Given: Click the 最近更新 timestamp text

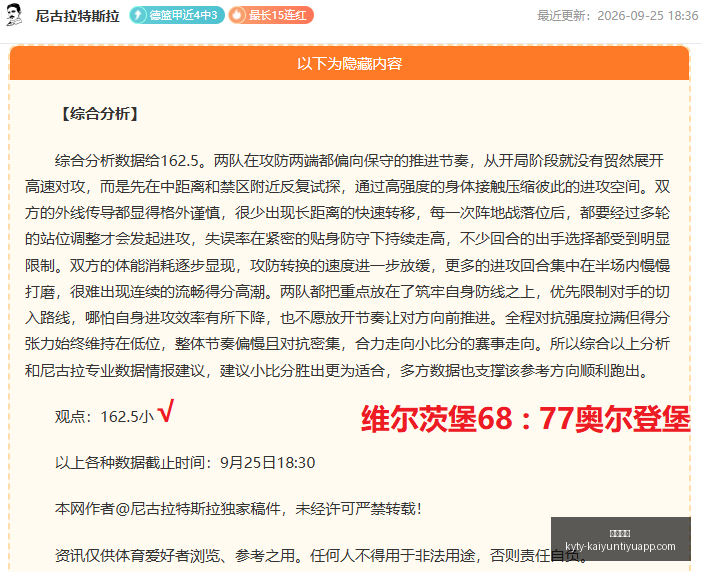Looking at the screenshot, I should click(617, 16).
